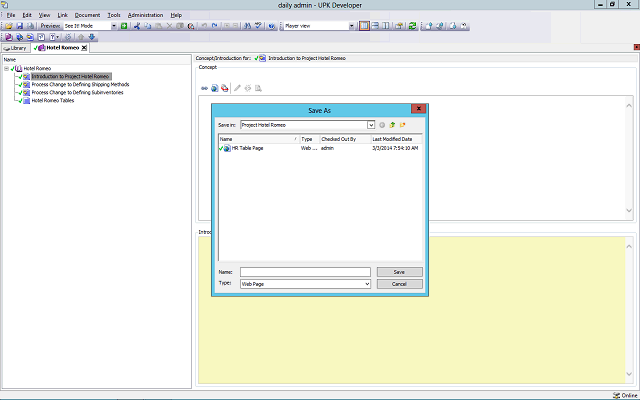Open the Tools menu
The width and height of the screenshot is (640, 400).
(x=114, y=15)
